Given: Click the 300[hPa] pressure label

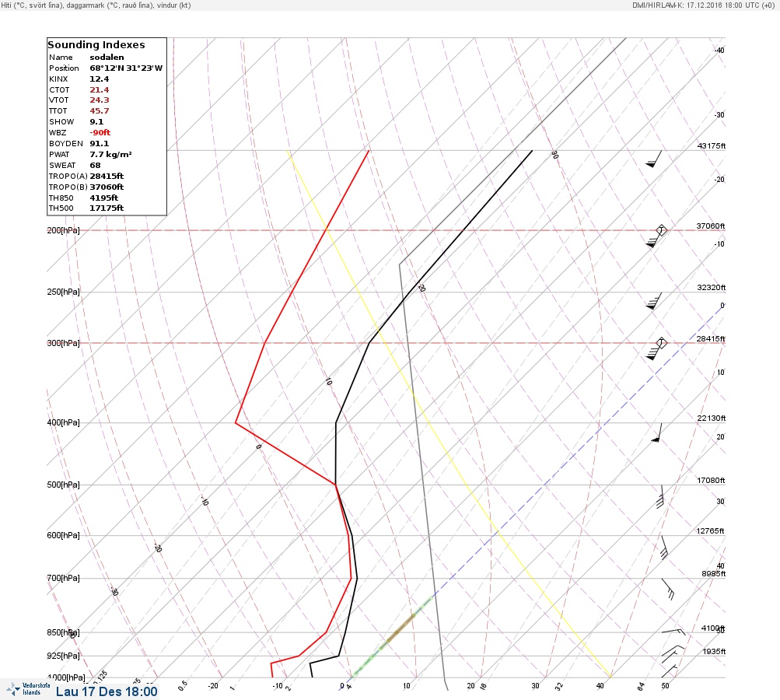Looking at the screenshot, I should tap(63, 343).
